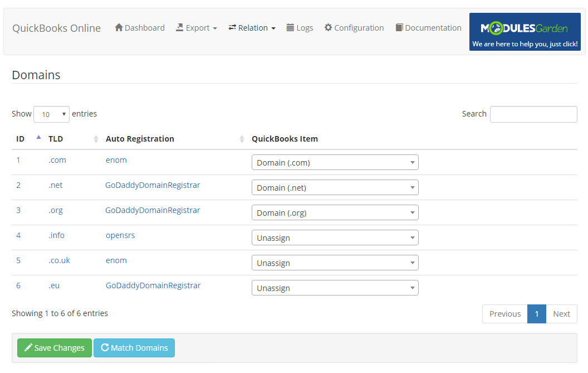Sort by ID column arrow
This screenshot has width=588, height=373.
(x=38, y=138)
